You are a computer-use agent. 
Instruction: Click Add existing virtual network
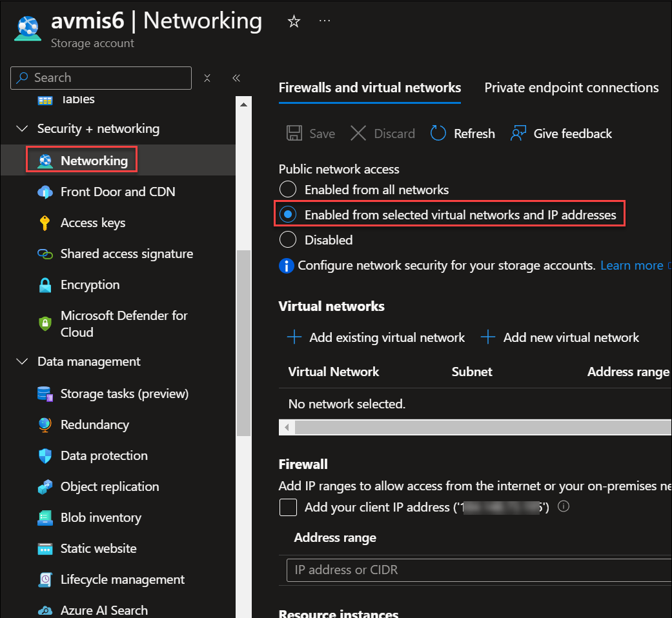pos(376,337)
